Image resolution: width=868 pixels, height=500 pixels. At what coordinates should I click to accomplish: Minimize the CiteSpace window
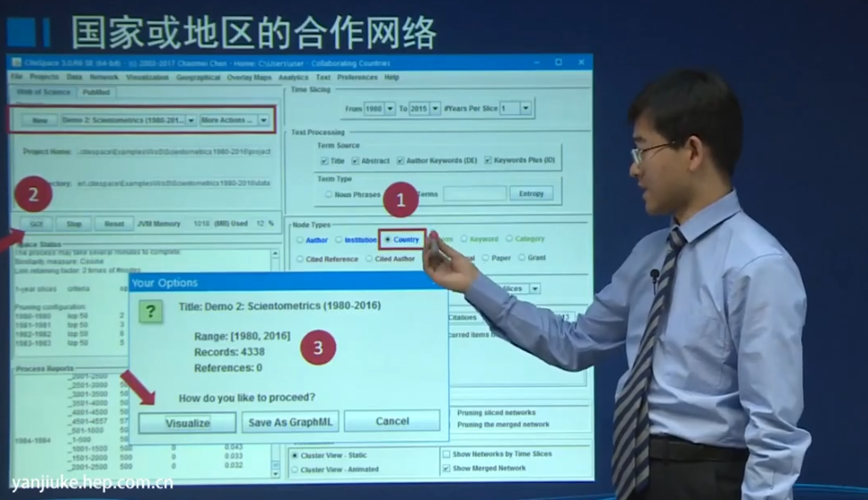tap(536, 62)
